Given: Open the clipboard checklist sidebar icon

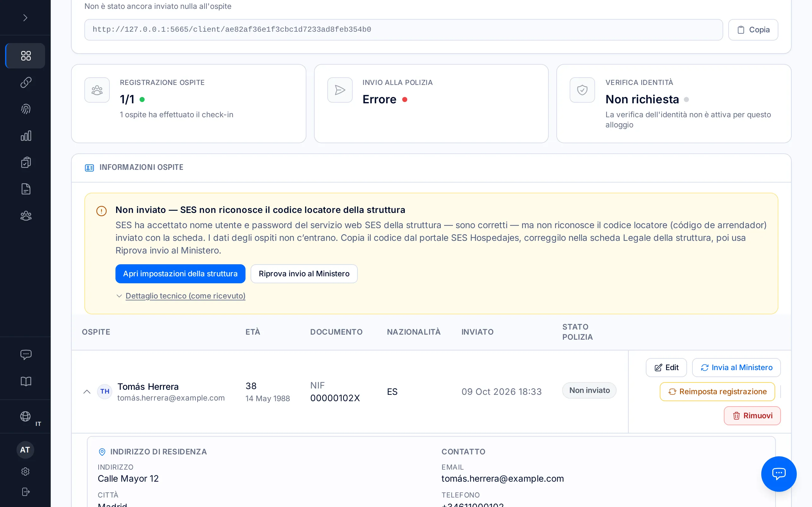Looking at the screenshot, I should tap(25, 162).
